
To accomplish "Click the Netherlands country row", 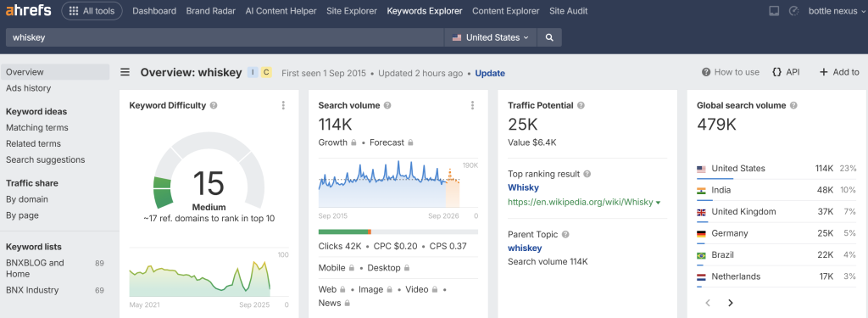I will click(x=776, y=276).
